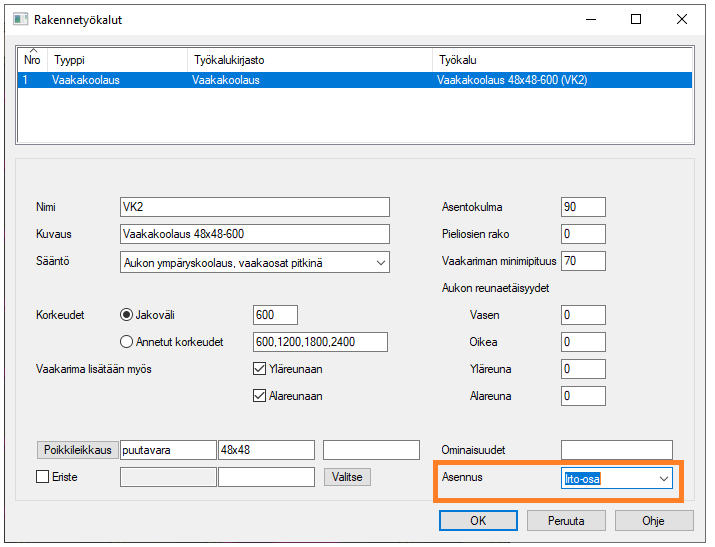
Task: Click the Asentokulma input field
Action: click(x=583, y=207)
